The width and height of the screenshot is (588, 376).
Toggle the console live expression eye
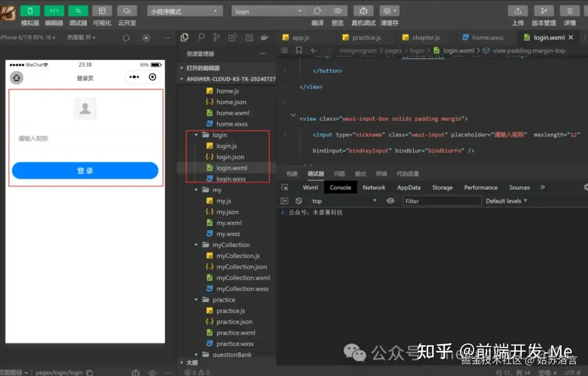[390, 201]
